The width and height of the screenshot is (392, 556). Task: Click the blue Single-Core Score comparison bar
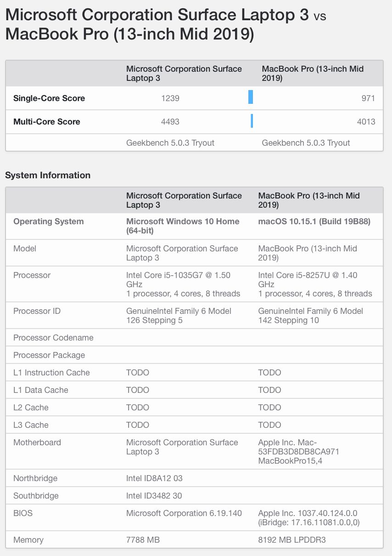click(x=251, y=97)
